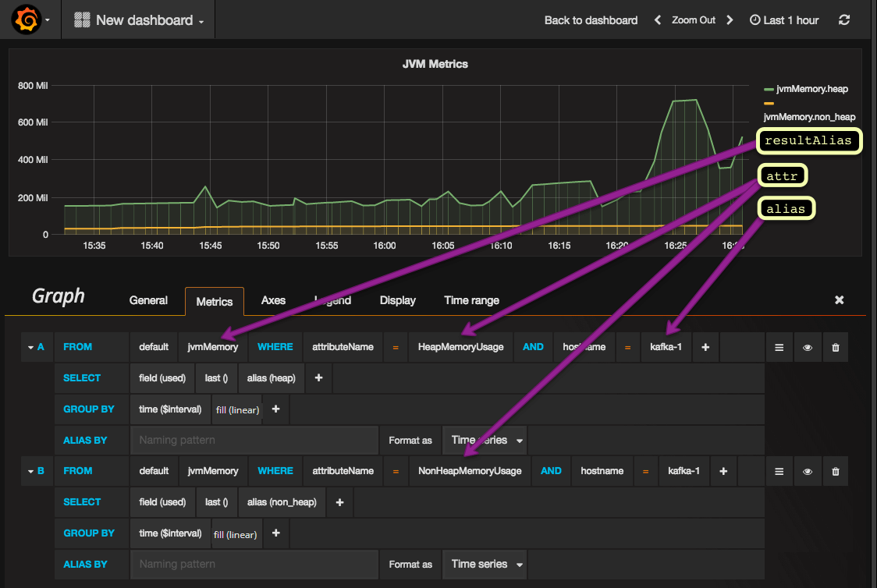
Task: Switch to the General tab
Action: [148, 301]
